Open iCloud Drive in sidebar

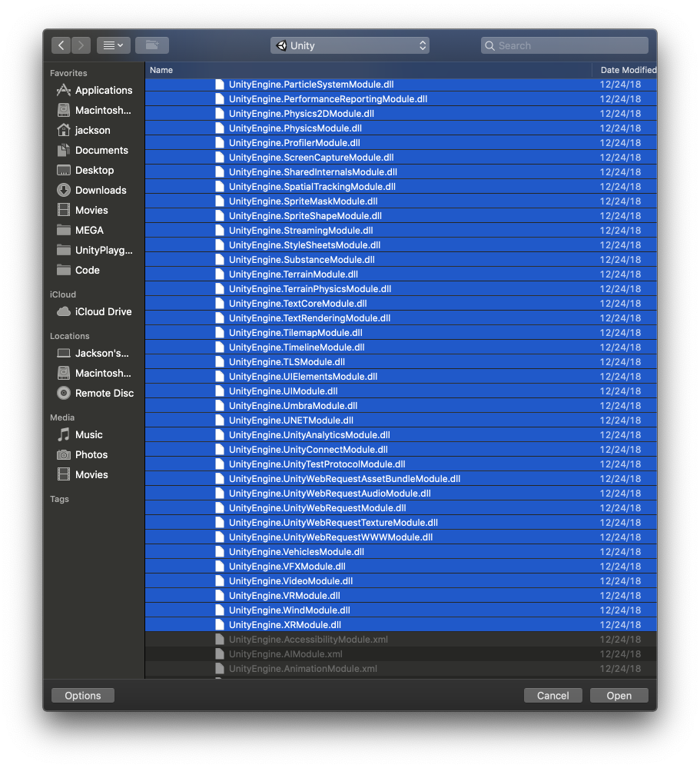coord(95,311)
